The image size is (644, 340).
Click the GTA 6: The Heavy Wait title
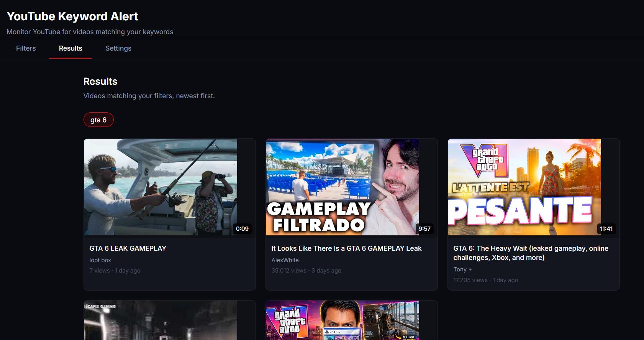coord(531,253)
